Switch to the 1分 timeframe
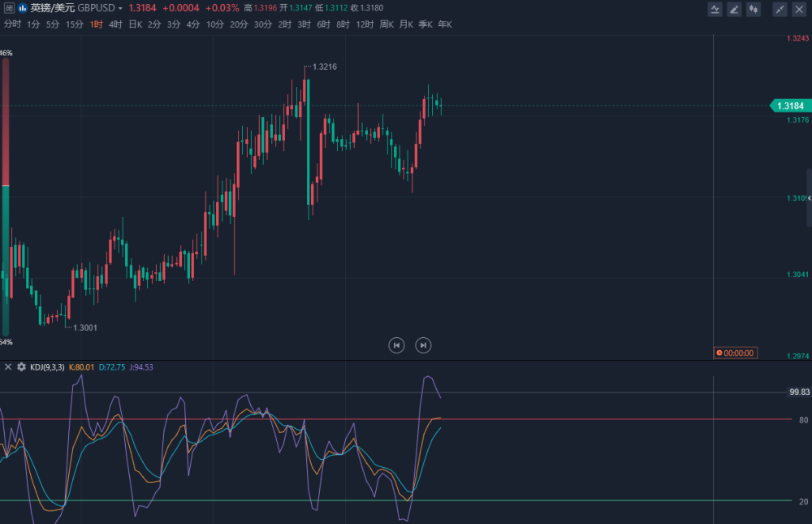This screenshot has height=524, width=812. point(33,24)
